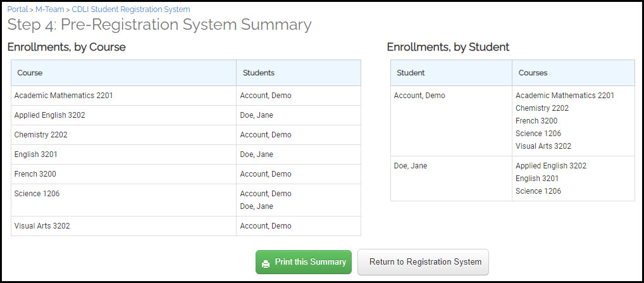
Task: Click the Step 4 summary page heading
Action: tap(159, 25)
